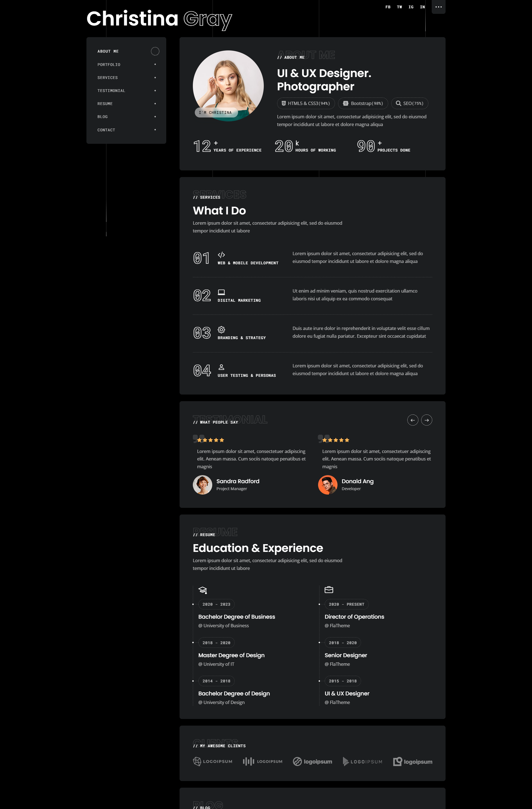Click the laptop icon for Digital Marketing
The width and height of the screenshot is (532, 809).
click(x=221, y=292)
